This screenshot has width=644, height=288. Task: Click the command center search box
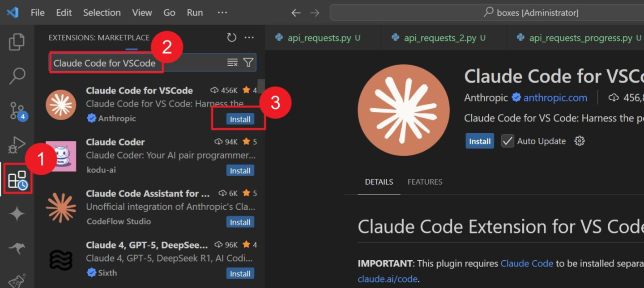(x=487, y=13)
